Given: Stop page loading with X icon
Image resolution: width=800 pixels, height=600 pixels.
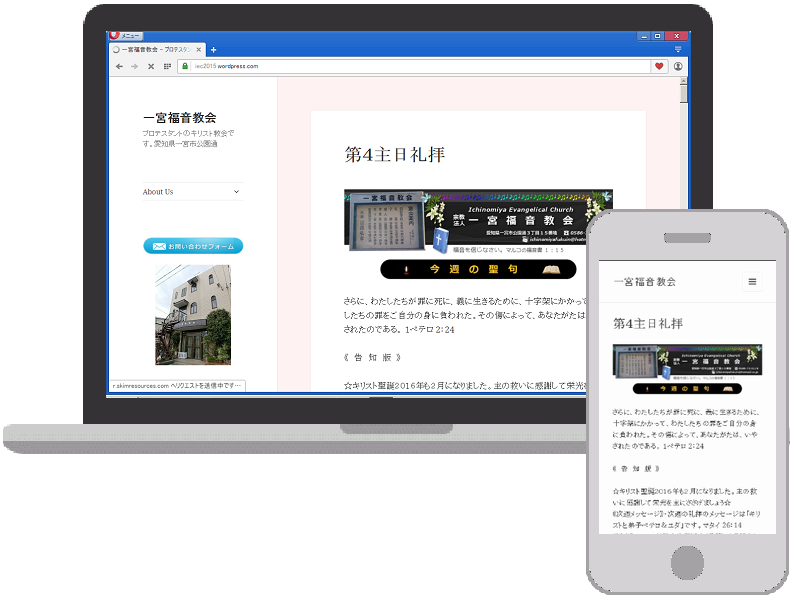Looking at the screenshot, I should (x=150, y=66).
